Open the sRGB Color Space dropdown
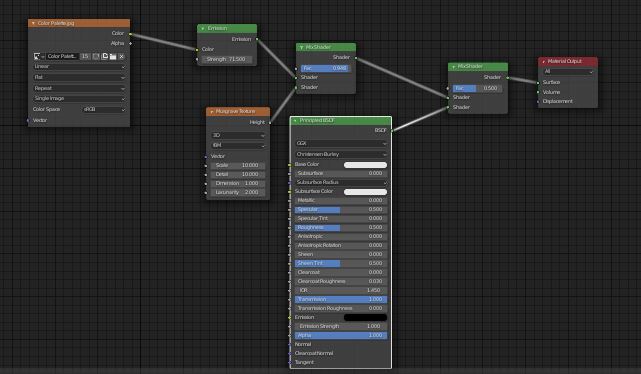 (x=104, y=110)
